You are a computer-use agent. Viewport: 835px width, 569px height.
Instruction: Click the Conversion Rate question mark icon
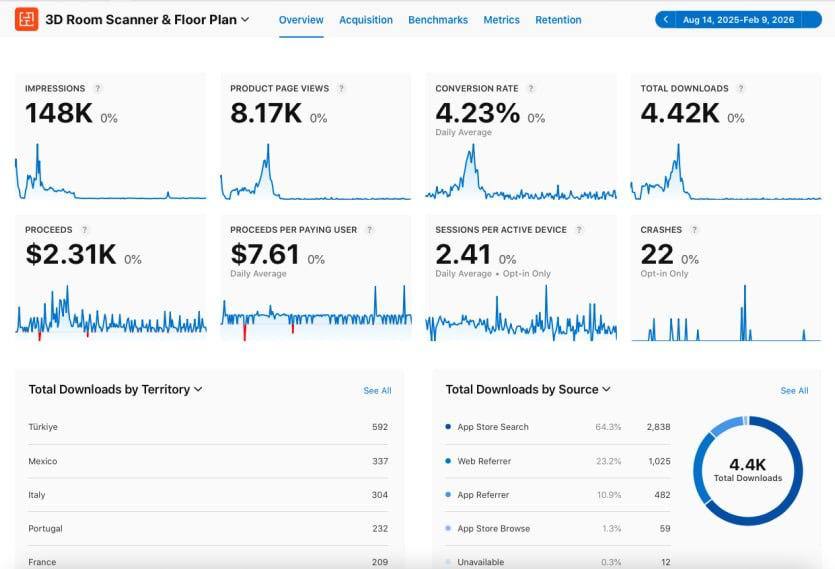click(530, 88)
